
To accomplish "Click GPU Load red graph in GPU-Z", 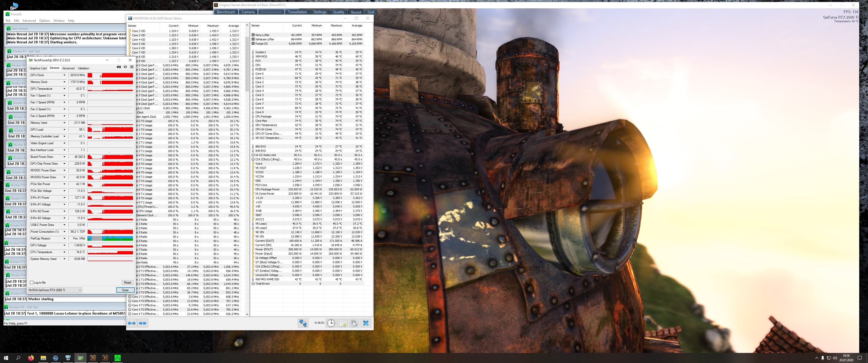I will (x=110, y=130).
